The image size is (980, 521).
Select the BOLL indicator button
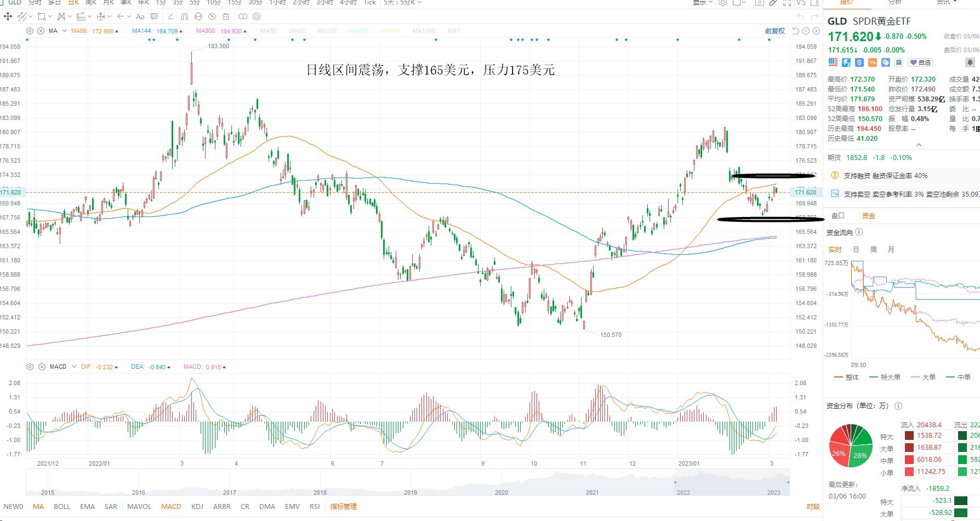pyautogui.click(x=62, y=506)
